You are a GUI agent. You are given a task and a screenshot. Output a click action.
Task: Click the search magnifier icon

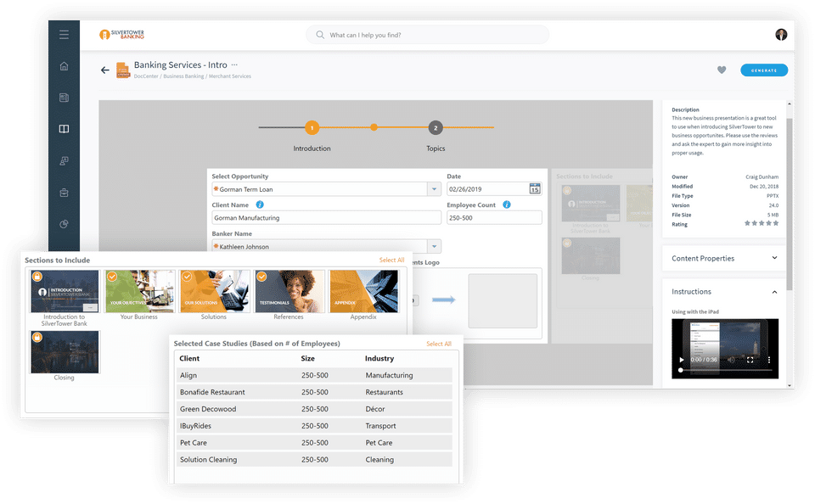pos(320,35)
